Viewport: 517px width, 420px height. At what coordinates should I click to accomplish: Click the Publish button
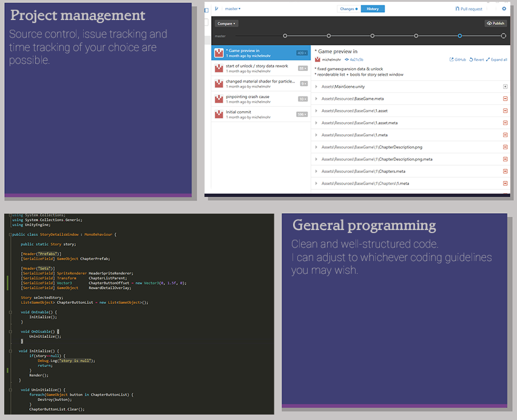(x=495, y=24)
